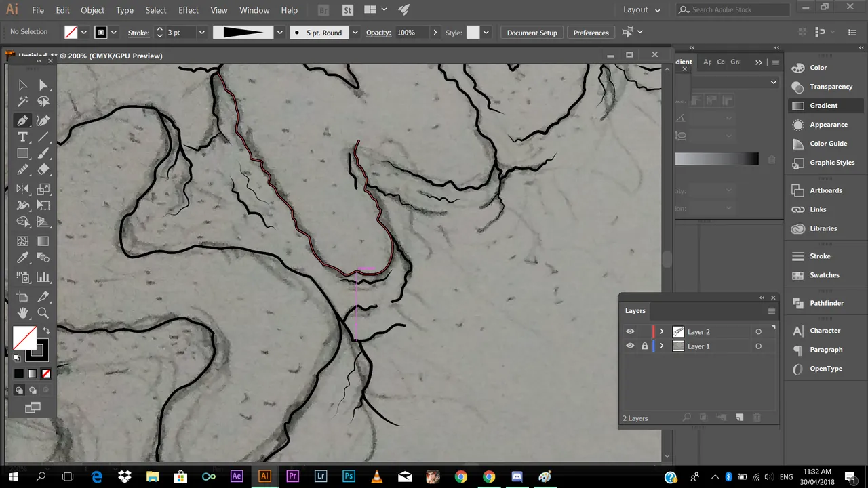Image resolution: width=868 pixels, height=488 pixels.
Task: Open the Pathfinder panel
Action: (x=826, y=303)
